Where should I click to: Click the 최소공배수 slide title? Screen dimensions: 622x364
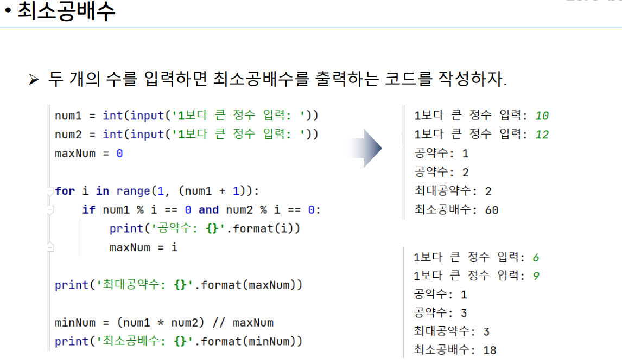point(66,11)
